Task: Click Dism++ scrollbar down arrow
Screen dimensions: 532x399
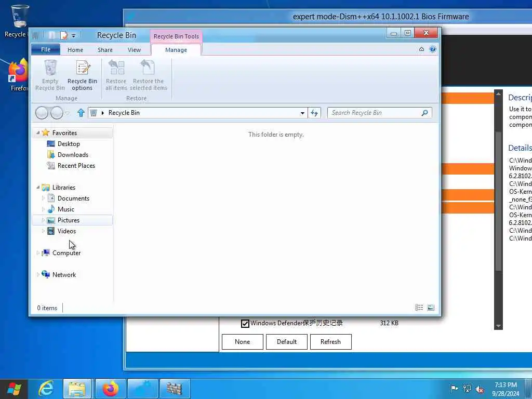Action: click(x=498, y=326)
